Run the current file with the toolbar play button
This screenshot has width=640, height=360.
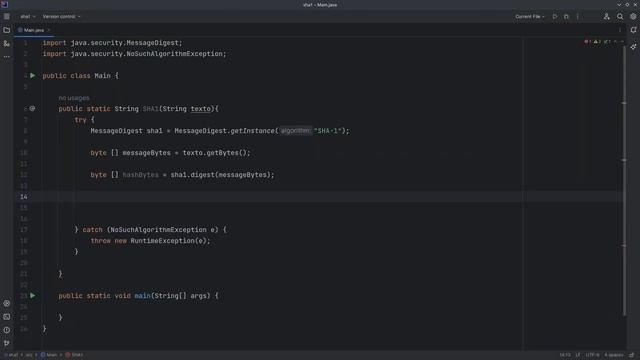point(555,17)
